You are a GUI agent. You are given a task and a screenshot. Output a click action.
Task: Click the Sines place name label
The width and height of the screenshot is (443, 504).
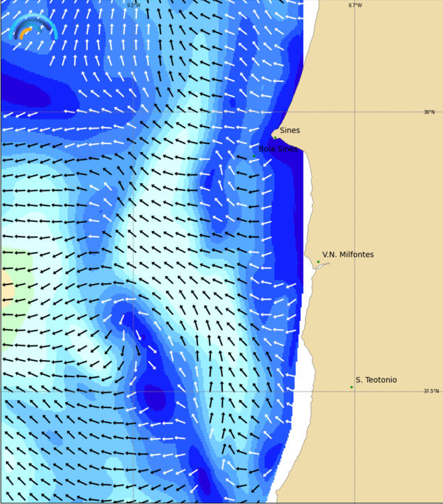tap(289, 131)
